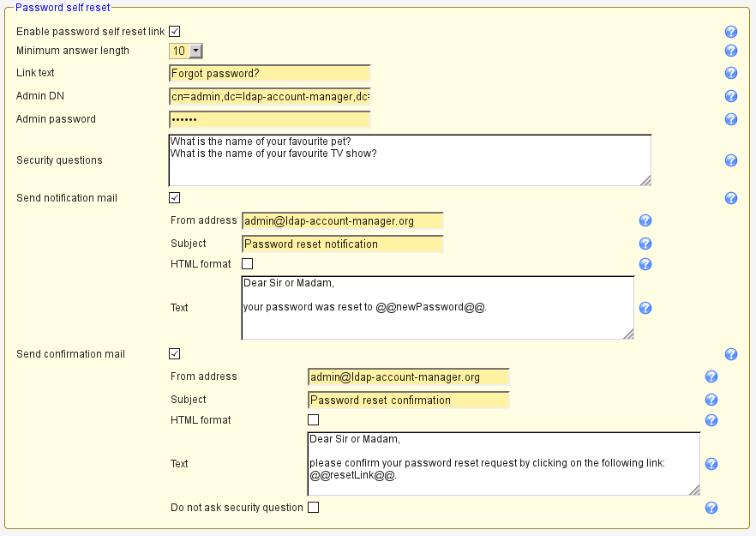
Task: Check Do not ask security question box
Action: (x=313, y=508)
